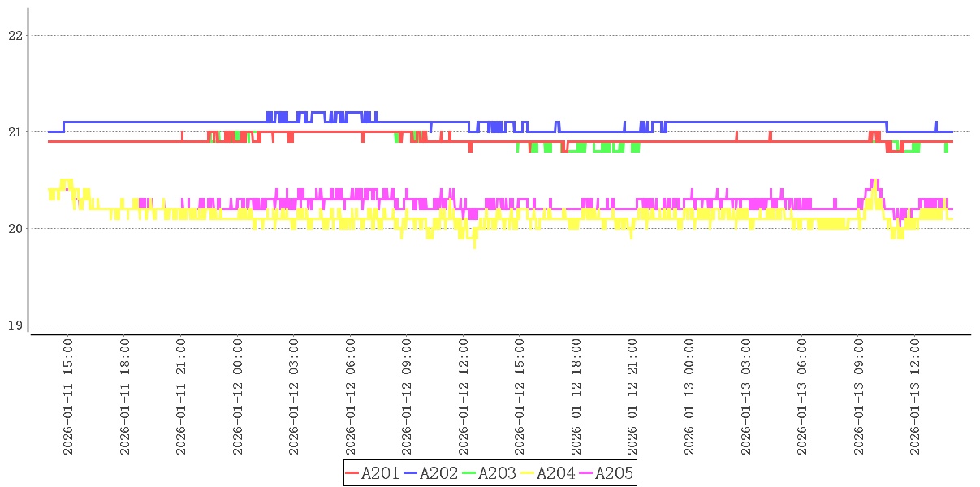
Task: Toggle the A203 legend label
Action: tap(497, 473)
